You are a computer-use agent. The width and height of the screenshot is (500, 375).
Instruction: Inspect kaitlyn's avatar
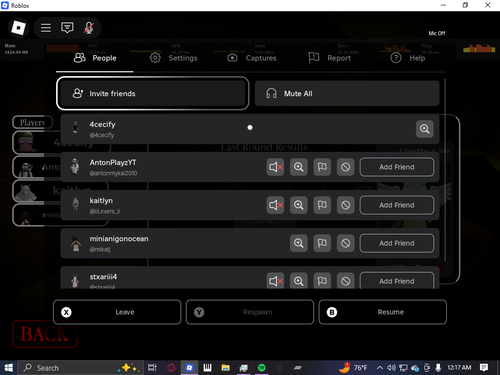pos(299,205)
